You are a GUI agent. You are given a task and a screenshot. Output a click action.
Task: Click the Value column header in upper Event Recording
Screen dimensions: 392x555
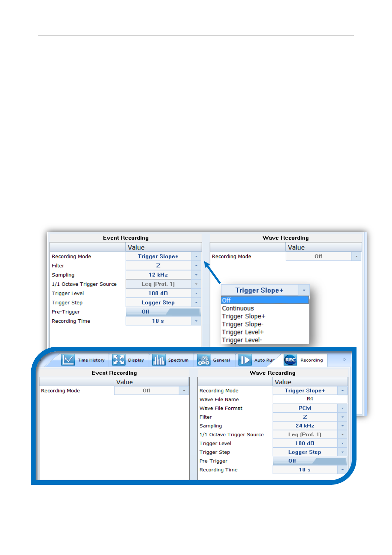(x=163, y=248)
